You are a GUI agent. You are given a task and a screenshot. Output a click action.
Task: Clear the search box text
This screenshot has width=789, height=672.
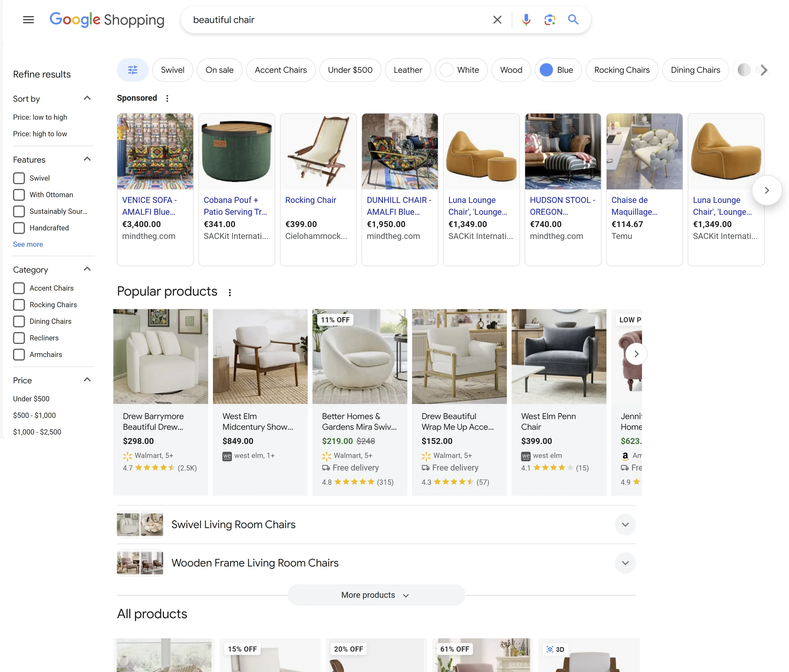pos(497,20)
